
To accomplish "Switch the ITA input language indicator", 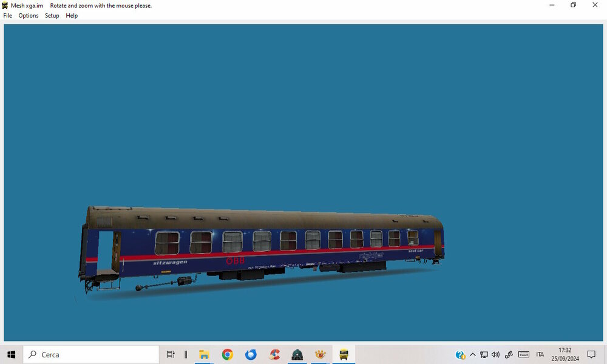I will click(x=540, y=354).
